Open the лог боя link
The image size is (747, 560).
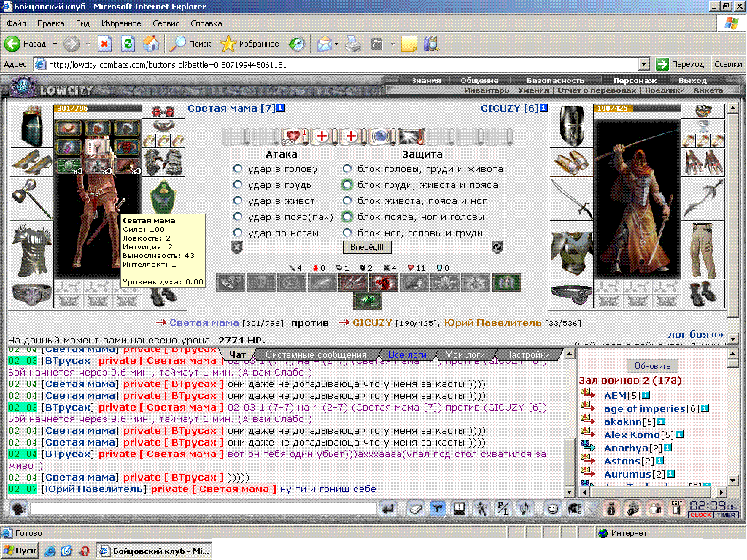coord(695,334)
